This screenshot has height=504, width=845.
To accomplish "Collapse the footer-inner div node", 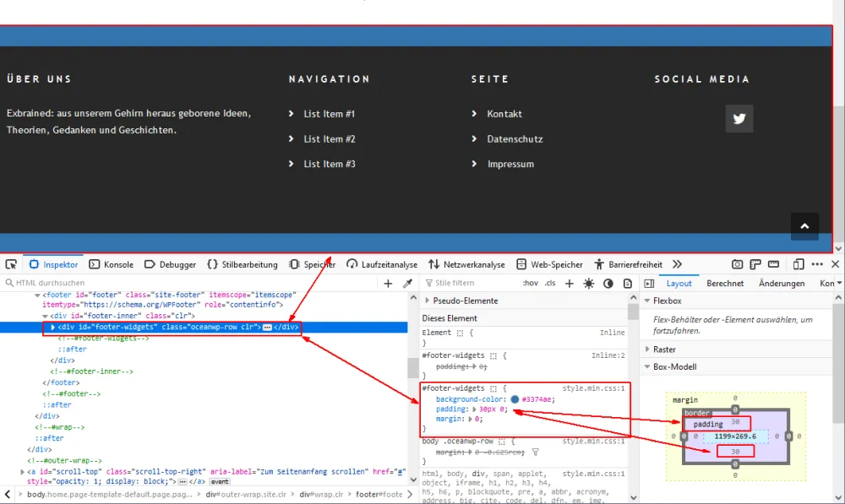I will point(46,316).
